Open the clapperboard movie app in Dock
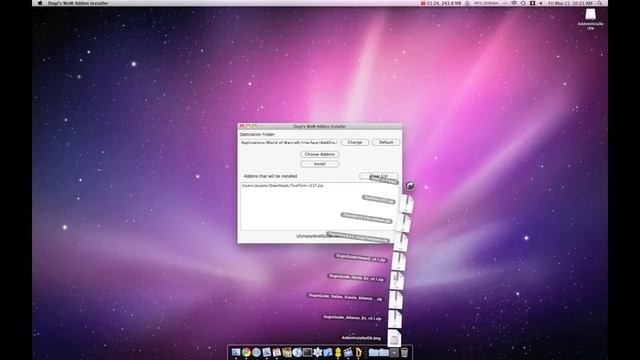Viewport: 640px width, 360px height. pos(348,352)
